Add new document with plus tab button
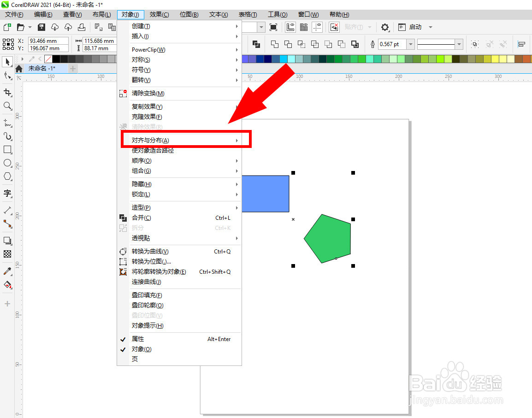Image resolution: width=532 pixels, height=418 pixels. (x=72, y=69)
